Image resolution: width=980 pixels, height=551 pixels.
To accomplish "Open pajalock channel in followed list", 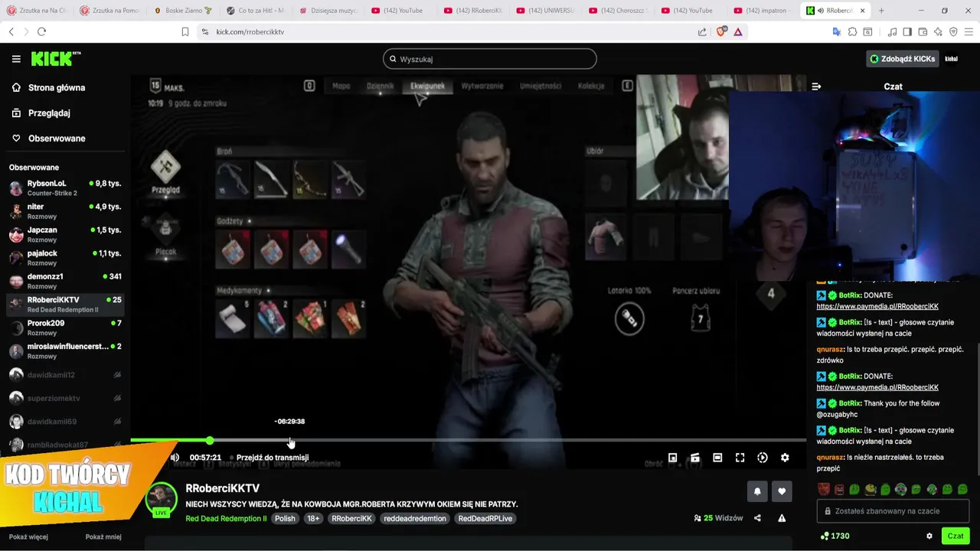I will pyautogui.click(x=65, y=258).
